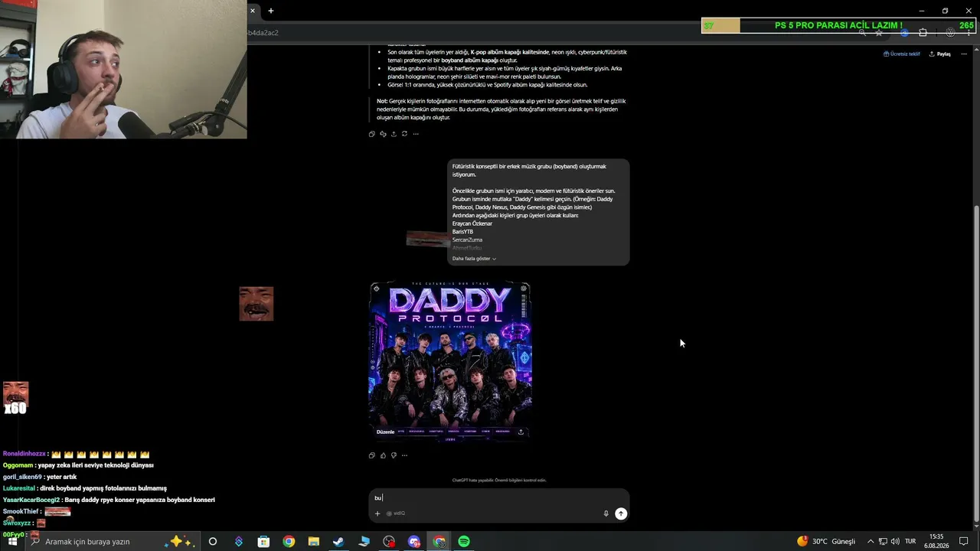Viewport: 980px width, 551px height.
Task: Close the current browser tab
Action: 252,11
